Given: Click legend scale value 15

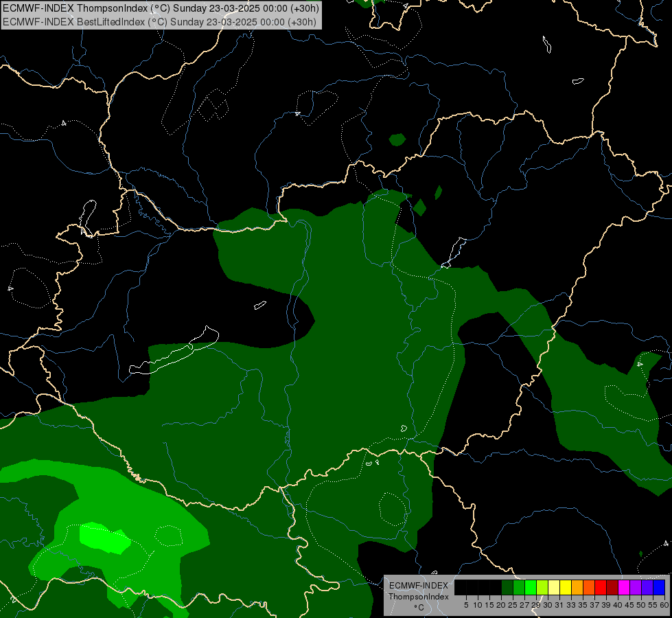Looking at the screenshot, I should [489, 605].
